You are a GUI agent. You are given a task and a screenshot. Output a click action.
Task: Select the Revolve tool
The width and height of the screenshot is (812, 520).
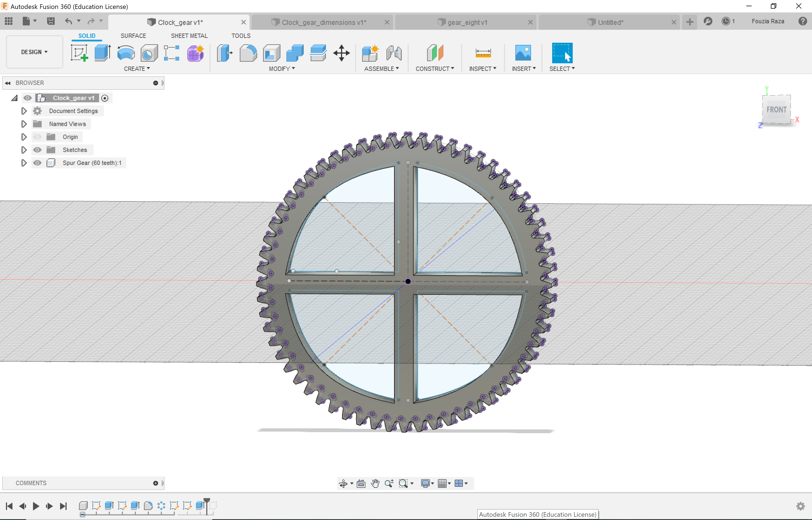click(126, 53)
